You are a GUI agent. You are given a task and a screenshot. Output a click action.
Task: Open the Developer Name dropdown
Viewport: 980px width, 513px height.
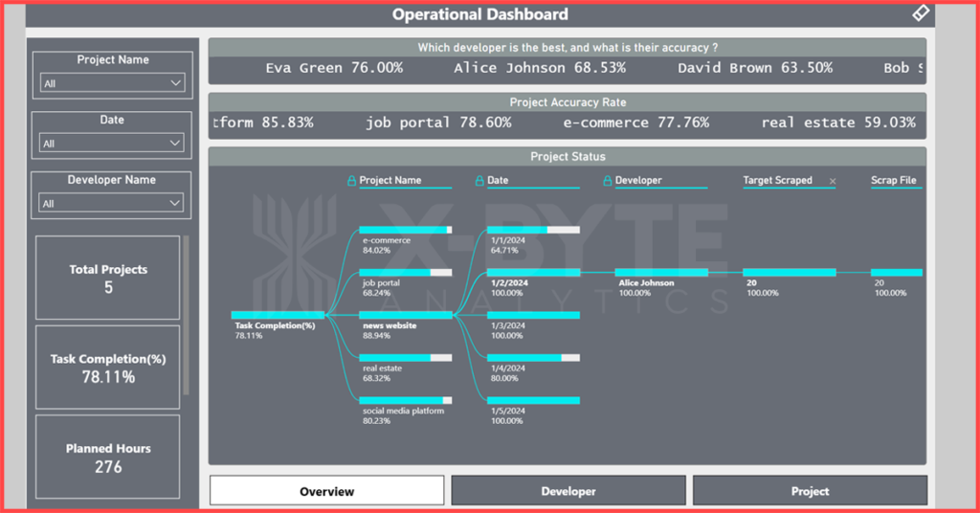click(x=113, y=203)
